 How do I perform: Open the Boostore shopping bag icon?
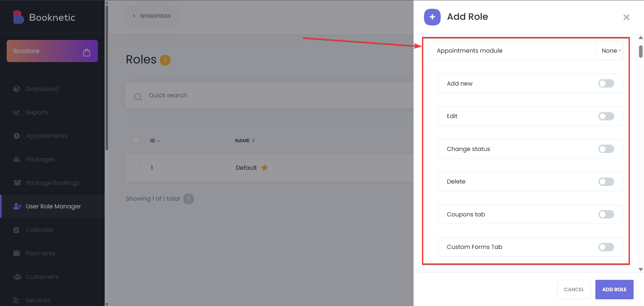pyautogui.click(x=87, y=52)
